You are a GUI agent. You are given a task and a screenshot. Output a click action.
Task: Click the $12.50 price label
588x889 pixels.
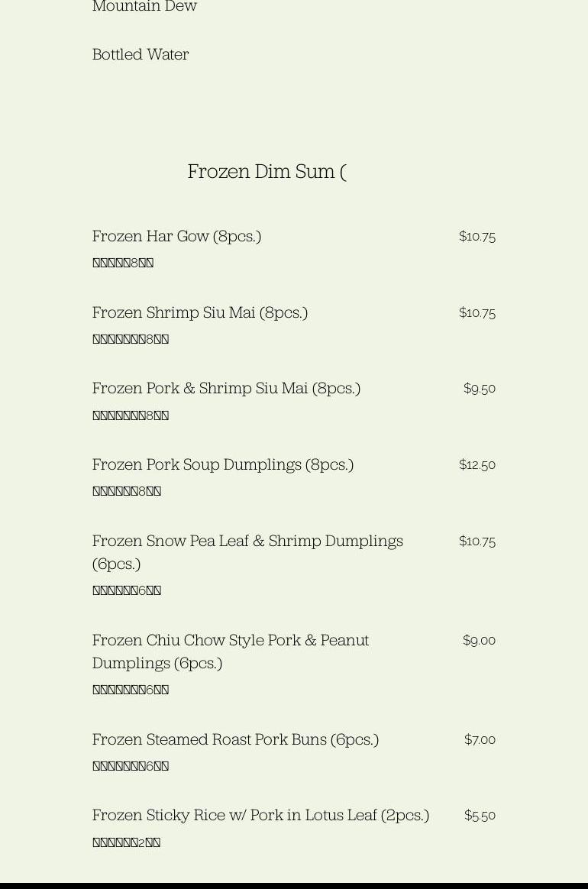pos(477,464)
